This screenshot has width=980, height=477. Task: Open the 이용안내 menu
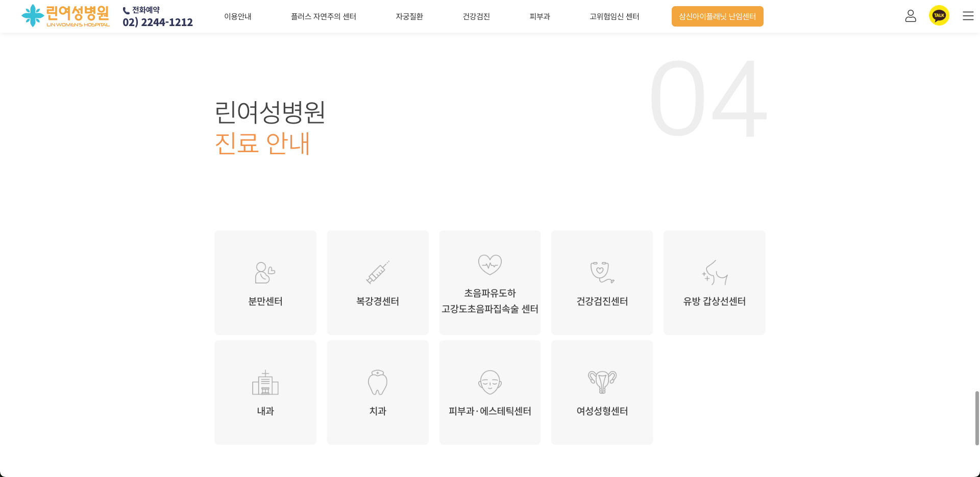(x=238, y=16)
